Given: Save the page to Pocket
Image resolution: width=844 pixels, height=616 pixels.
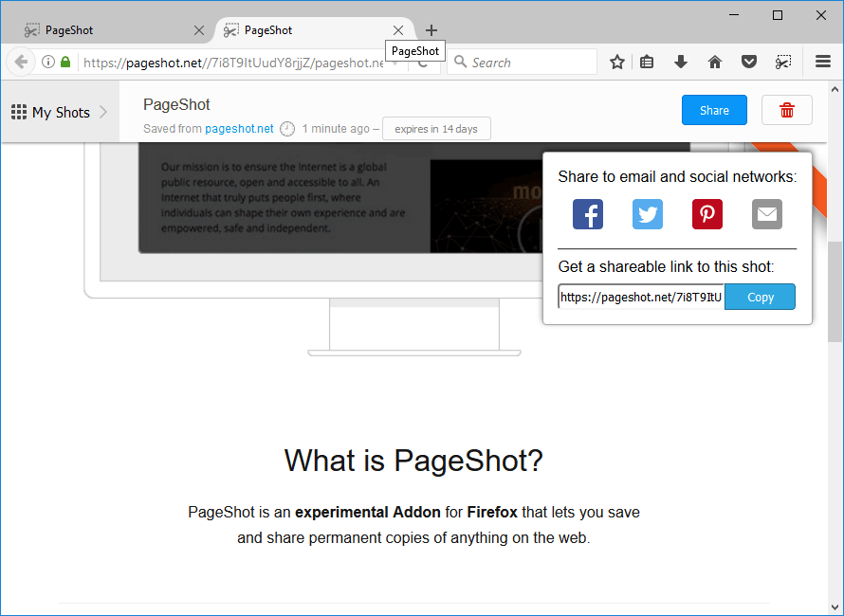Looking at the screenshot, I should tap(748, 61).
